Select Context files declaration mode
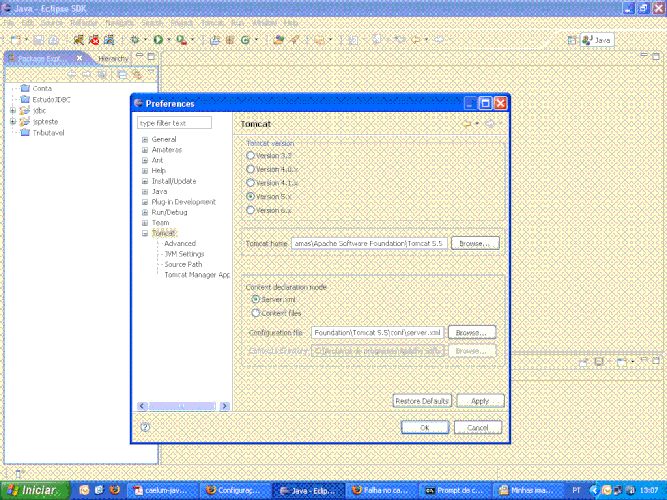Image resolution: width=667 pixels, height=500 pixels. pos(256,313)
